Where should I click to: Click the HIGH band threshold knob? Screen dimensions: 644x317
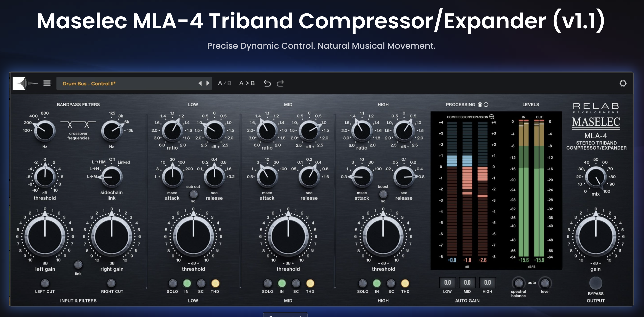383,237
